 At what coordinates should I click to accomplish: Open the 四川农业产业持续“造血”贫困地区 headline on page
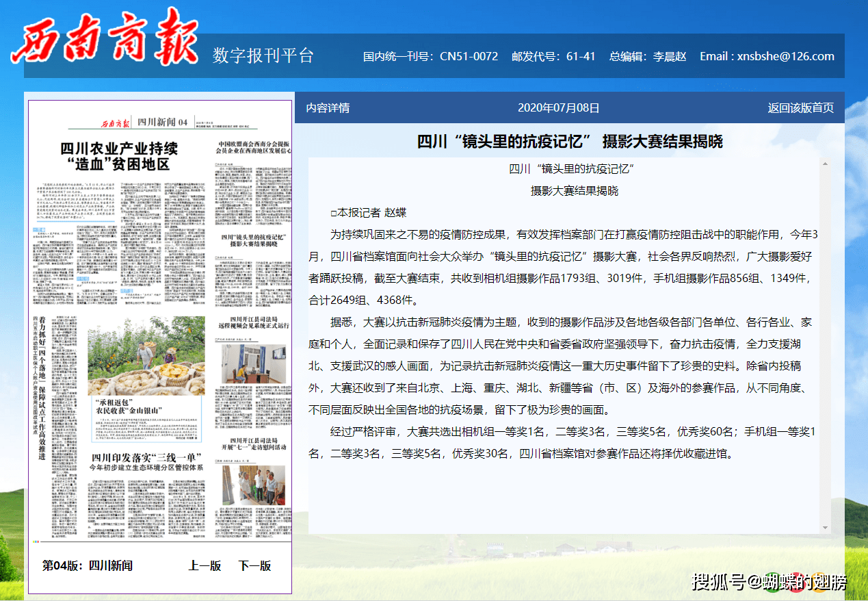[x=118, y=157]
